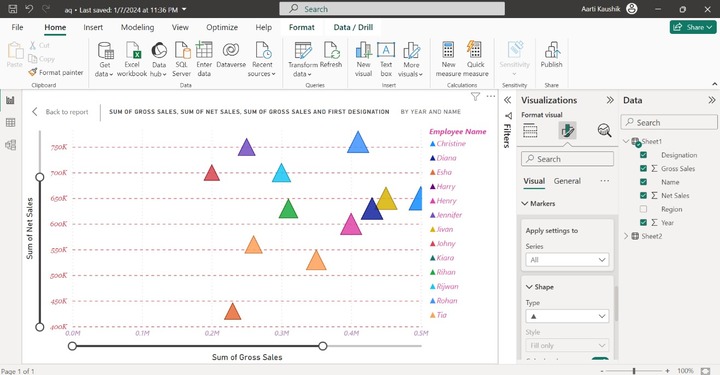This screenshot has width=720, height=375.
Task: Open the Series dropdown set to All
Action: click(567, 260)
